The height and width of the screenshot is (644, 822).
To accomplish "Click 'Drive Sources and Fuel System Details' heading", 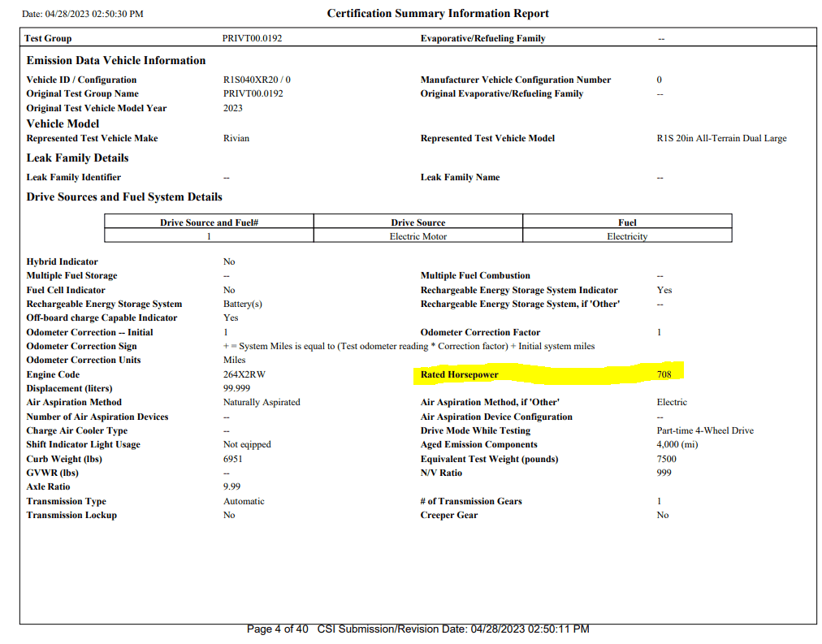I will pyautogui.click(x=124, y=197).
